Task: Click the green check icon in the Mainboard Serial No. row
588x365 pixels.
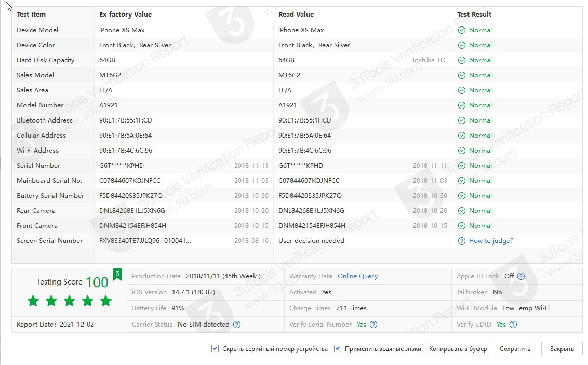Action: click(x=462, y=181)
